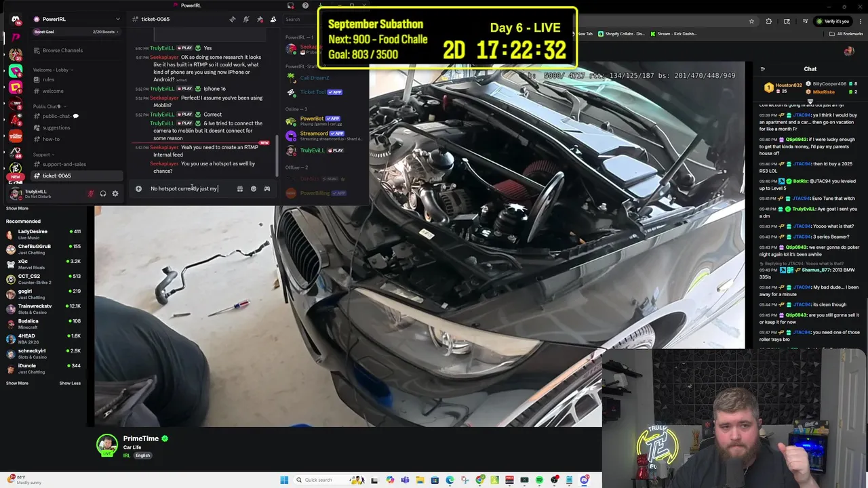Collapse the Kick chat panel arrow
The image size is (868, 488).
[x=762, y=68]
